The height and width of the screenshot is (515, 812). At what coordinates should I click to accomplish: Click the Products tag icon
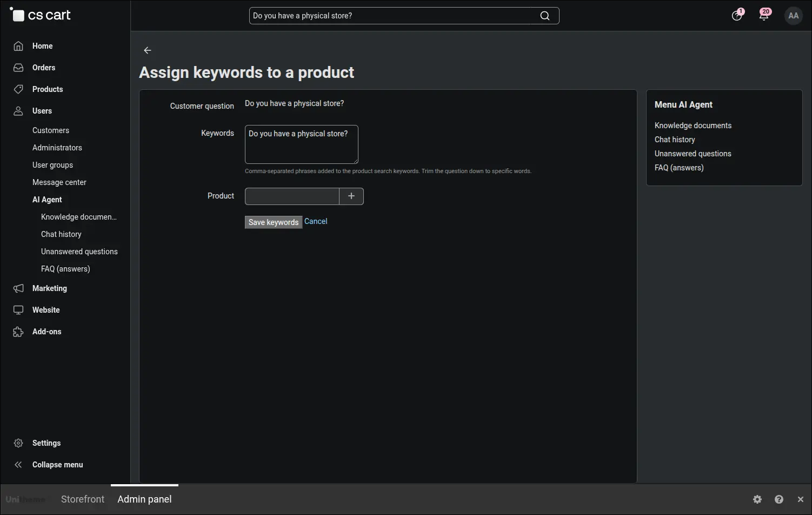pos(18,89)
